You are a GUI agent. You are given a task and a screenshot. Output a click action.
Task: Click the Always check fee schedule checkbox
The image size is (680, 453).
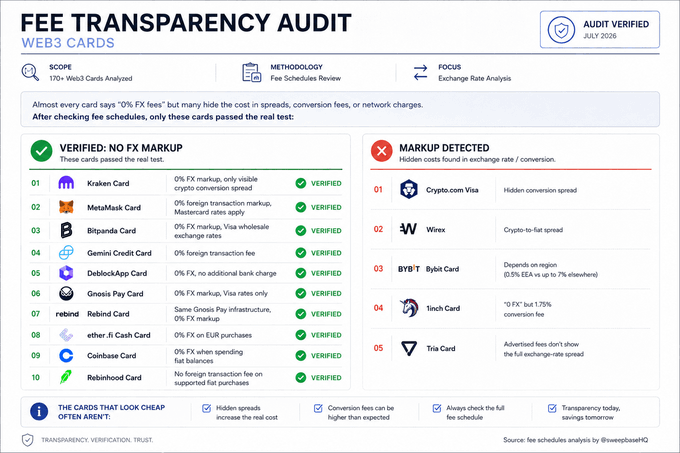pos(437,408)
